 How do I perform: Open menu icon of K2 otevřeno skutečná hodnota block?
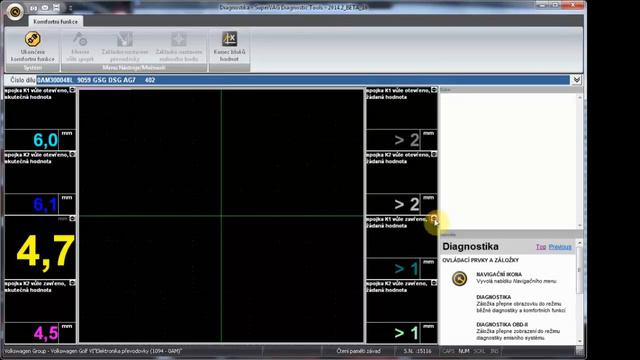[72, 154]
